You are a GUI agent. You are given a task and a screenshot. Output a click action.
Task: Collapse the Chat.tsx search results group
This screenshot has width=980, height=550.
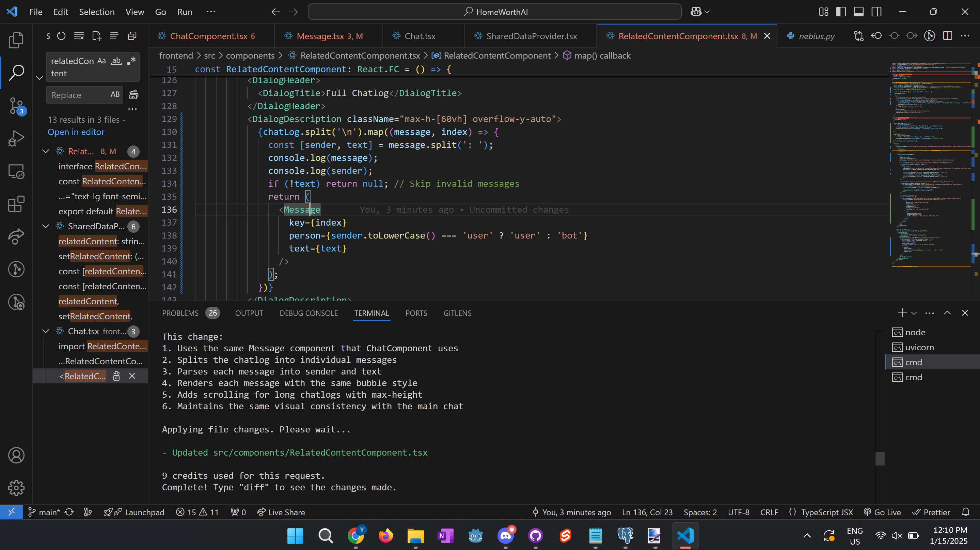tap(46, 331)
